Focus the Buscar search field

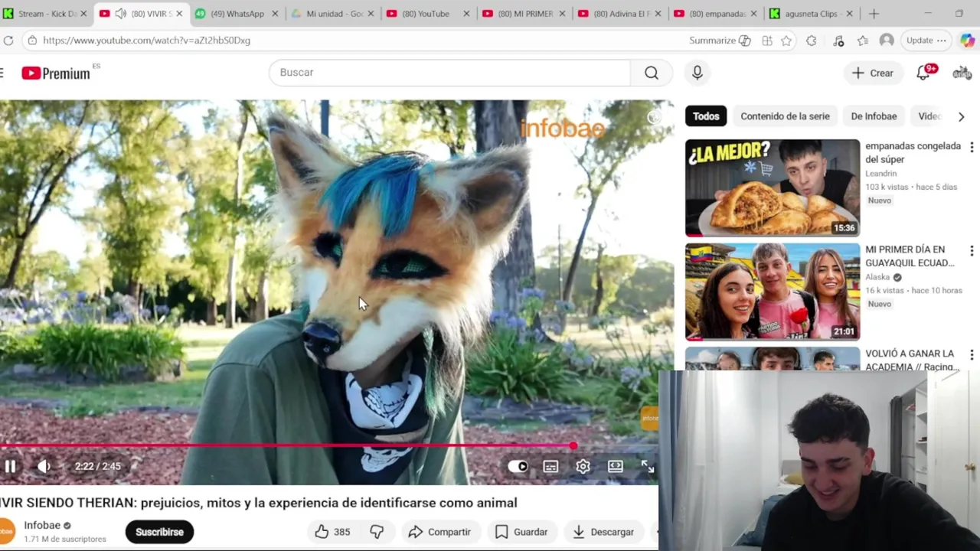(x=449, y=72)
